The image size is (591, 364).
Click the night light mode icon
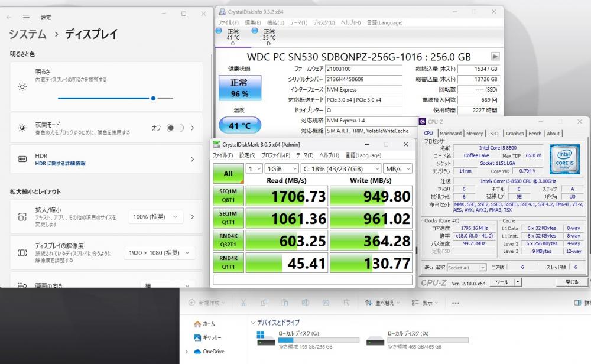[22, 128]
